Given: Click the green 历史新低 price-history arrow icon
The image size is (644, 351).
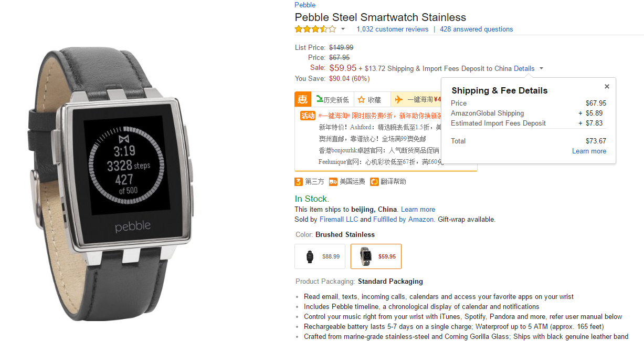Looking at the screenshot, I should (320, 99).
